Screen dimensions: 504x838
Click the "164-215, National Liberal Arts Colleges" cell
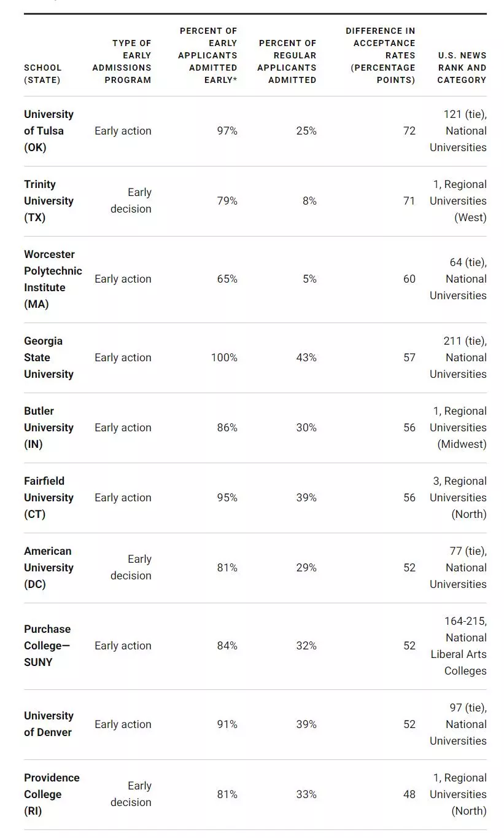pyautogui.click(x=459, y=646)
